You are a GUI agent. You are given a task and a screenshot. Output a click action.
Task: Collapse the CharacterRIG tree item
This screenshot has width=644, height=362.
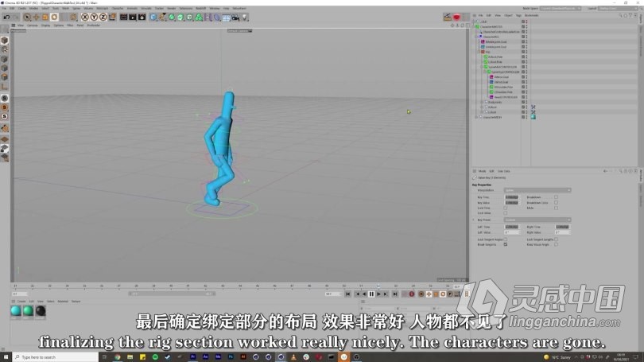(x=476, y=37)
